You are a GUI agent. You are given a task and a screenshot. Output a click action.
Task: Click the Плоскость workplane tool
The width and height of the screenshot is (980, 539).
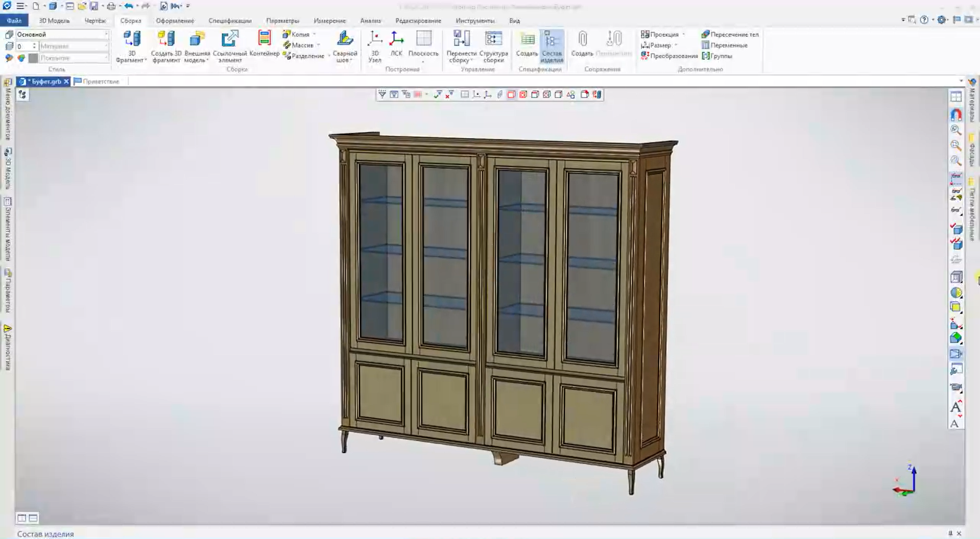click(423, 46)
